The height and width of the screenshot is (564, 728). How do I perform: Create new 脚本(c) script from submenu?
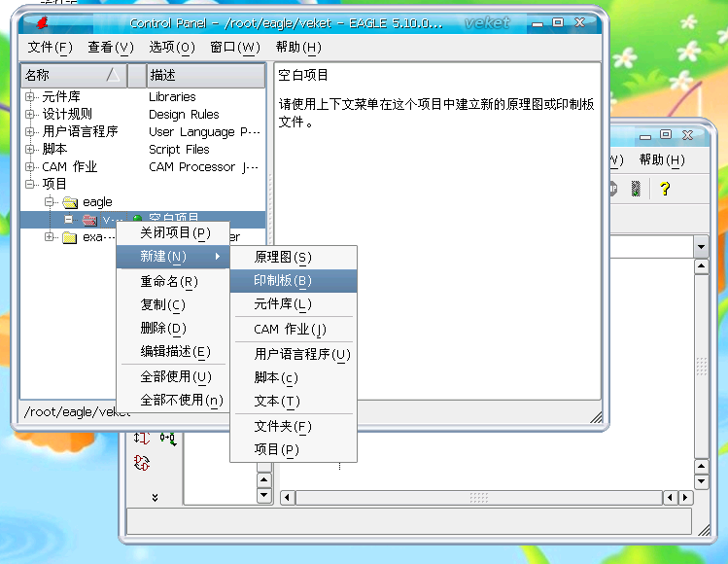click(x=294, y=377)
